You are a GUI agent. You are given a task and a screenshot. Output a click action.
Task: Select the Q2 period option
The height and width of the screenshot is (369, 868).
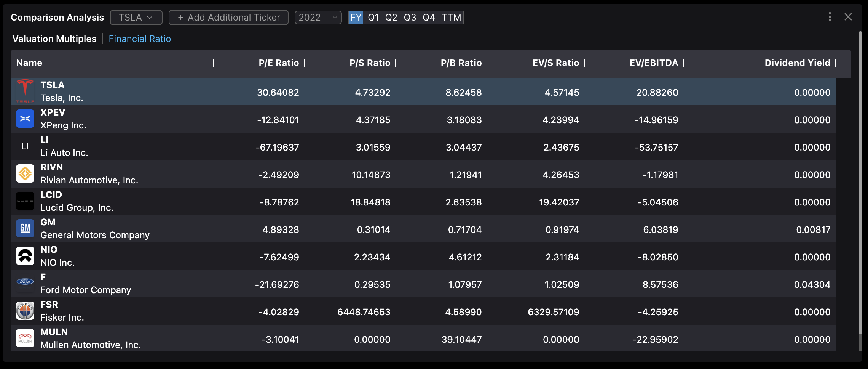[391, 18]
